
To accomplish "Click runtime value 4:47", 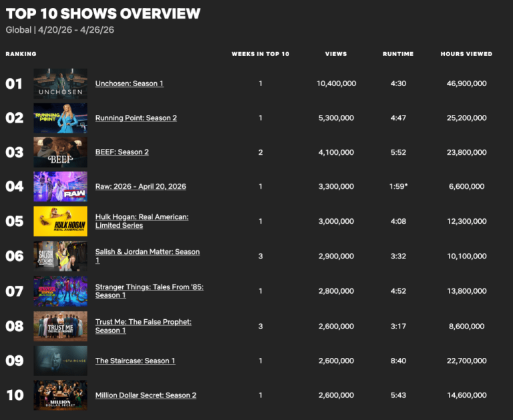I will 398,118.
